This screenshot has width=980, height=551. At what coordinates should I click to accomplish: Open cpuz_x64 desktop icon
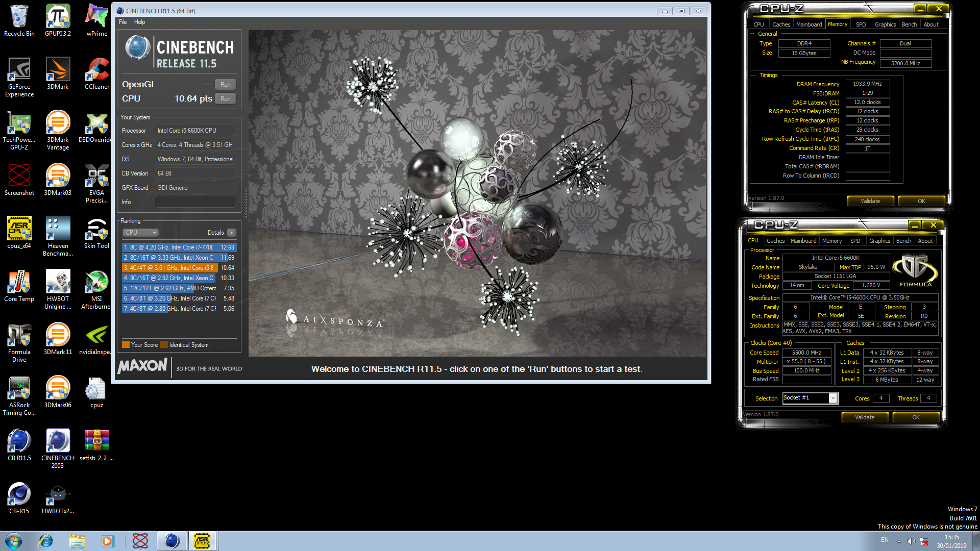(x=19, y=233)
